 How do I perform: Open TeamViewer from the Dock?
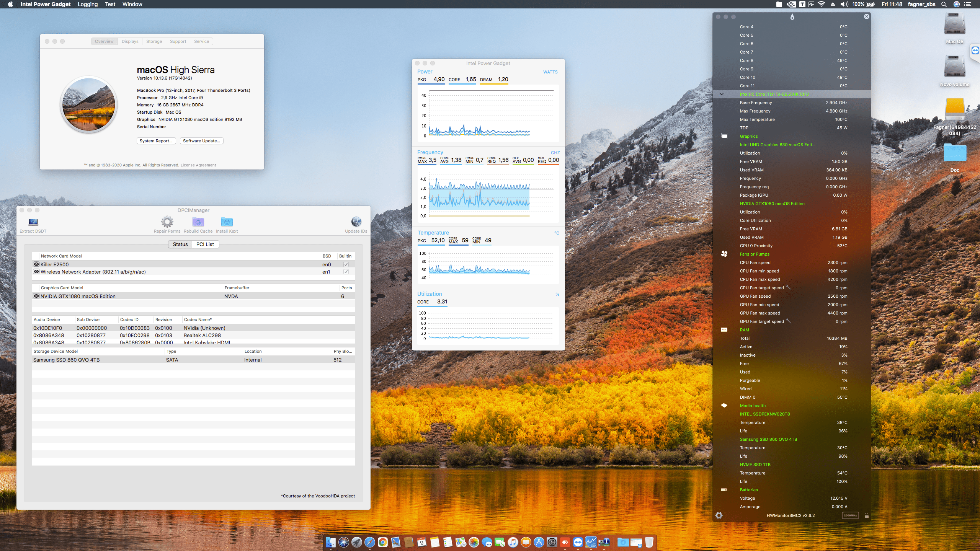(578, 542)
